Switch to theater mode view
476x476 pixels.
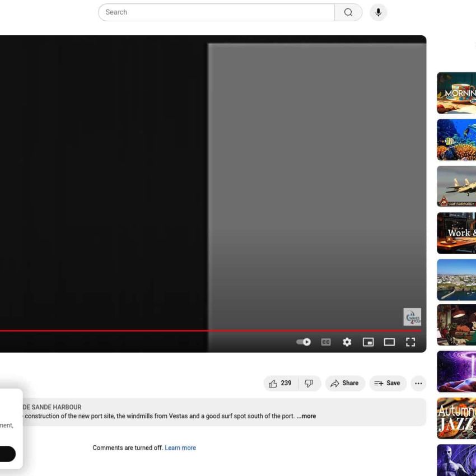coord(389,342)
